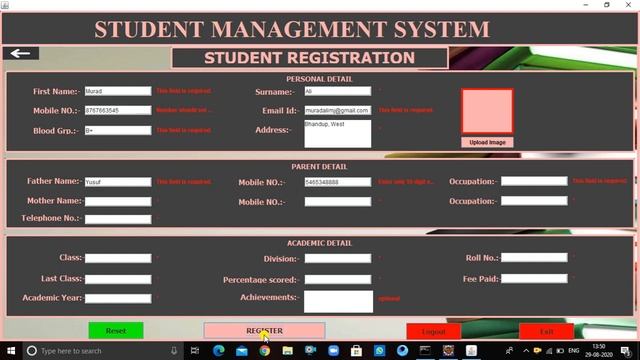Click the red Logout button
Image resolution: width=640 pixels, height=360 pixels.
[433, 331]
